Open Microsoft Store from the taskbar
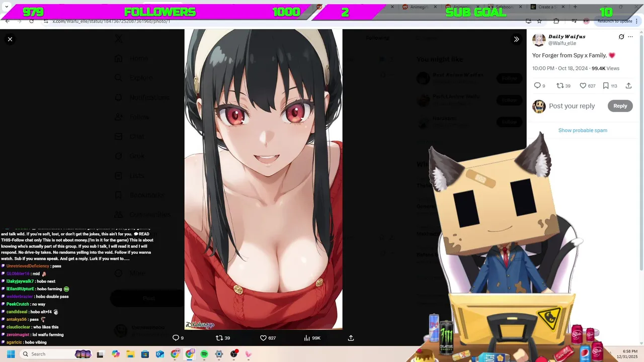Image resolution: width=644 pixels, height=362 pixels. point(145,354)
